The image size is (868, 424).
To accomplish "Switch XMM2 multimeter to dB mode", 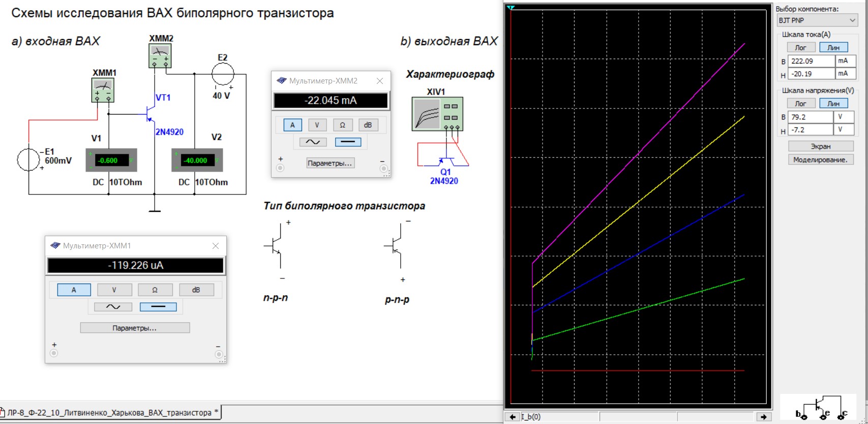I will 368,125.
